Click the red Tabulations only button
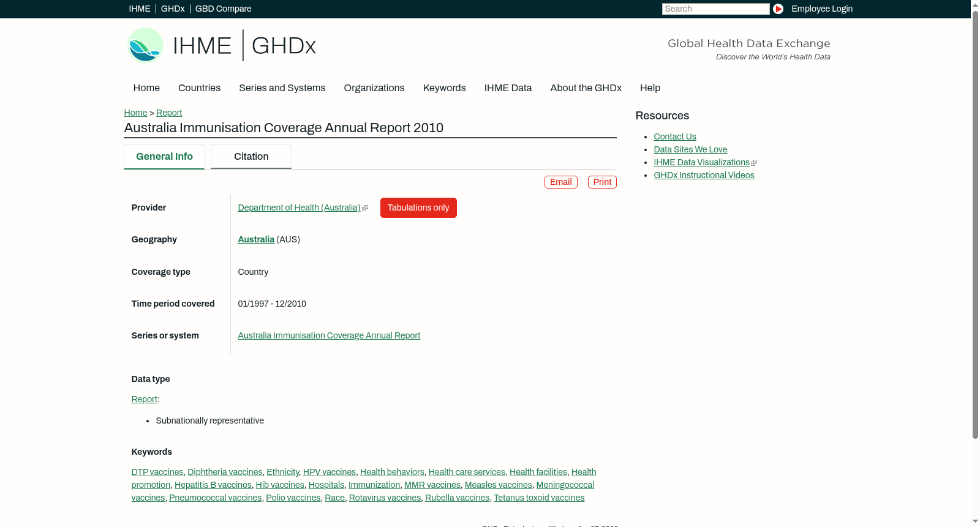Screen dimensions: 980x527 point(418,207)
